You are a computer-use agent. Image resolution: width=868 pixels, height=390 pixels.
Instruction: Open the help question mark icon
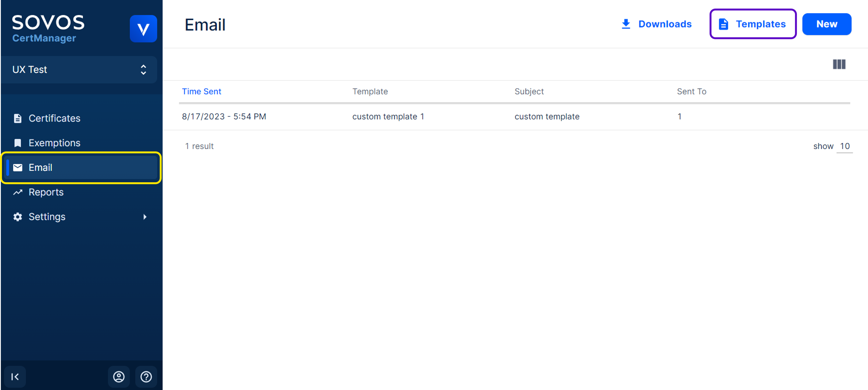(146, 377)
